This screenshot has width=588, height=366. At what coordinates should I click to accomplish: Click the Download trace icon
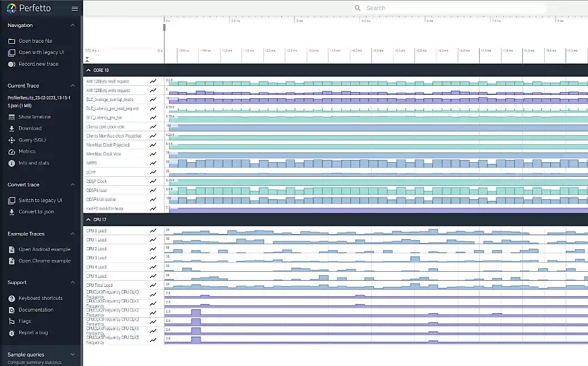[x=11, y=128]
